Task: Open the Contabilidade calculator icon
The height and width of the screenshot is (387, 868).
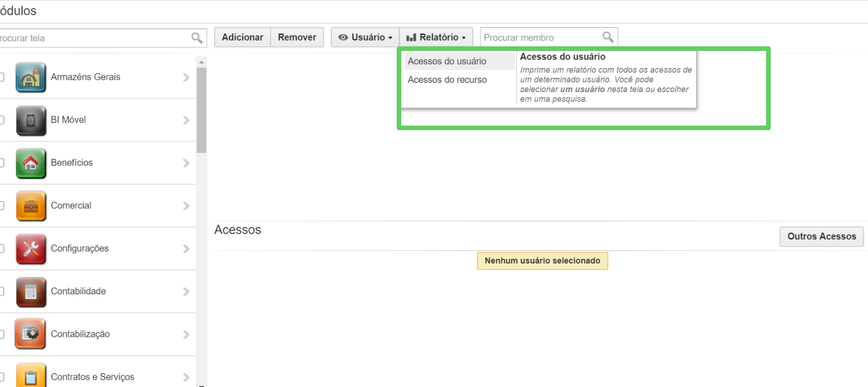Action: click(x=30, y=292)
